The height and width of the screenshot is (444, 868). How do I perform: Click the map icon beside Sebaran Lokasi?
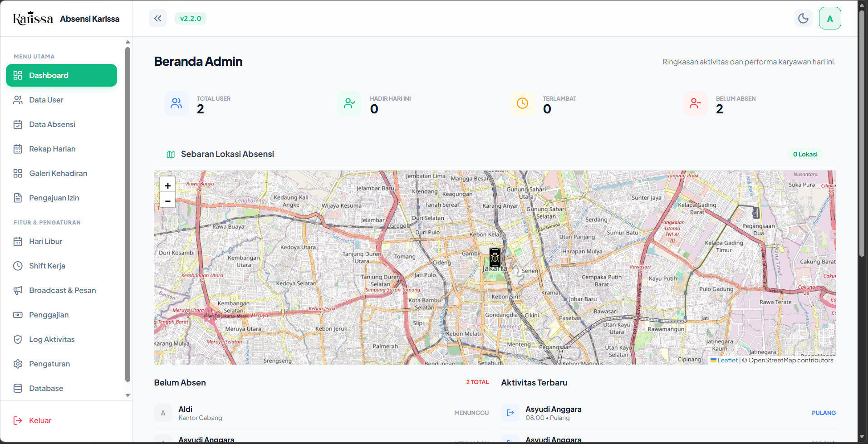pyautogui.click(x=171, y=155)
